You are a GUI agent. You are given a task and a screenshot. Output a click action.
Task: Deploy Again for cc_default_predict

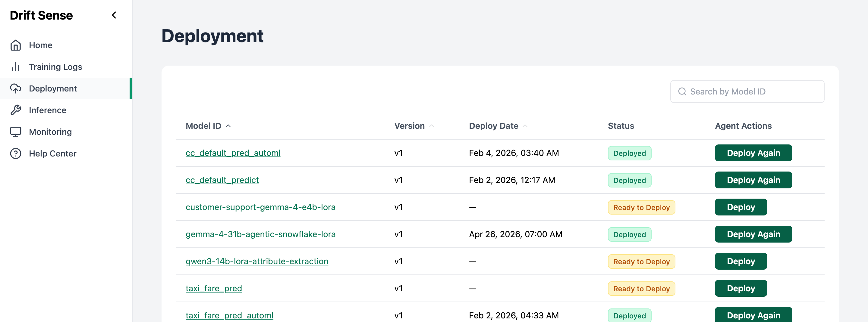pyautogui.click(x=753, y=180)
